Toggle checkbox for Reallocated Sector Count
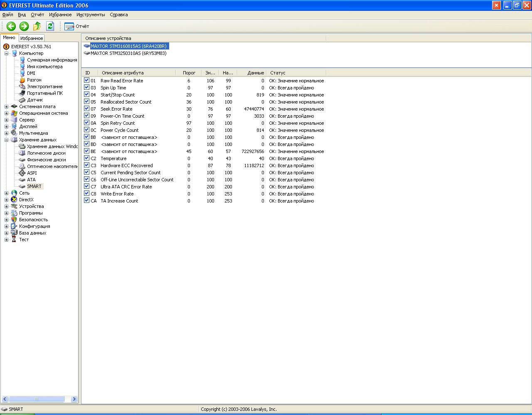The width and height of the screenshot is (532, 415). (86, 101)
